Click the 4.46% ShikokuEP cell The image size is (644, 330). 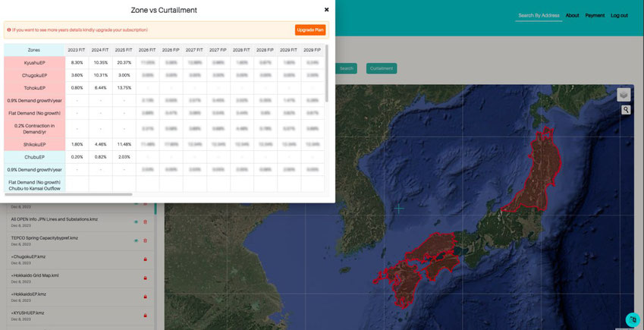click(x=100, y=144)
